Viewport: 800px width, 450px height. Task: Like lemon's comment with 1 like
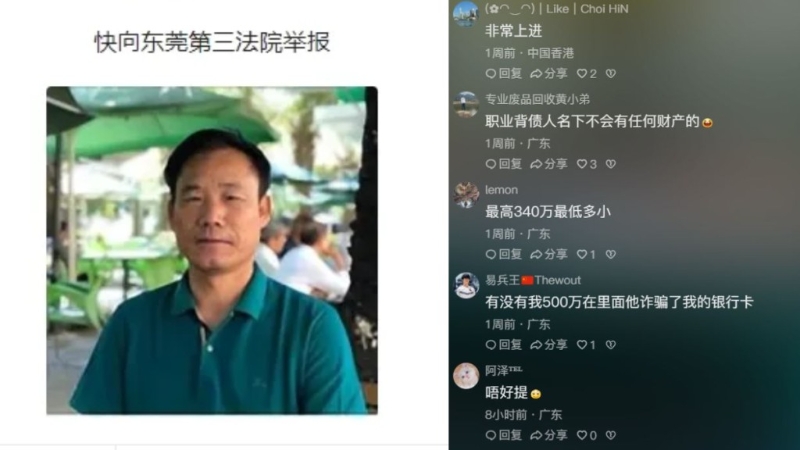(x=586, y=254)
